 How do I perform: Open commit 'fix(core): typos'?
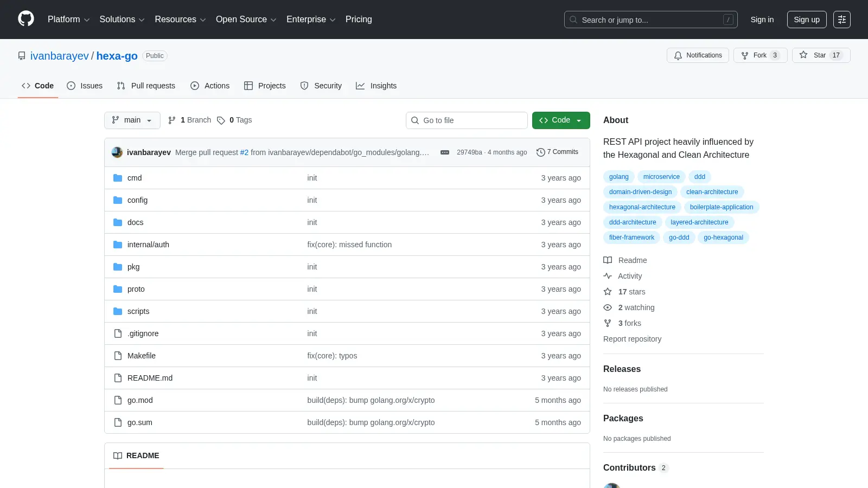(332, 356)
